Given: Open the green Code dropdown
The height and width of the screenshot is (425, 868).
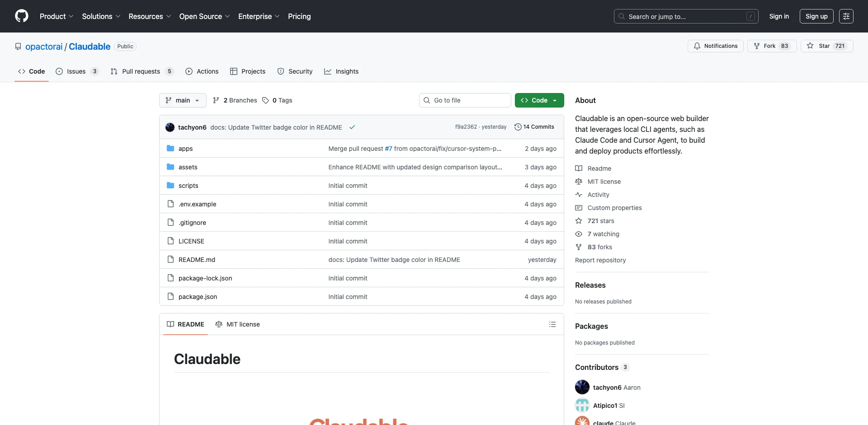Looking at the screenshot, I should coord(539,100).
